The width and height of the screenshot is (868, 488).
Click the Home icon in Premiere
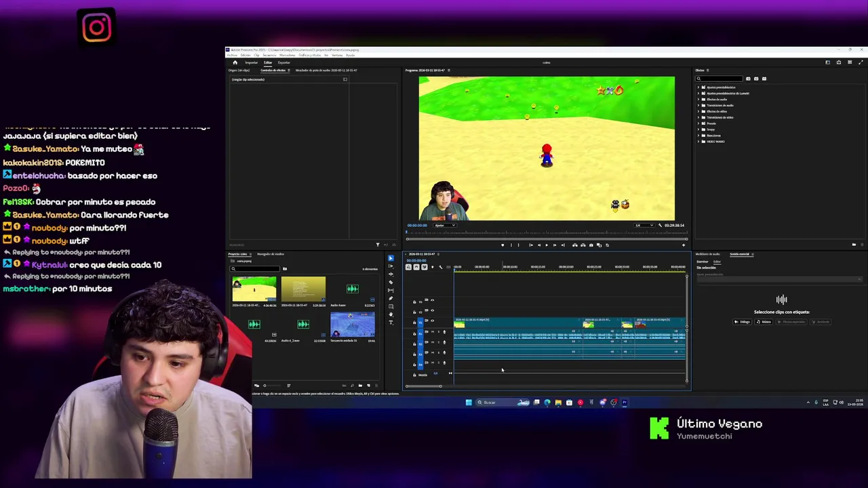coord(235,62)
